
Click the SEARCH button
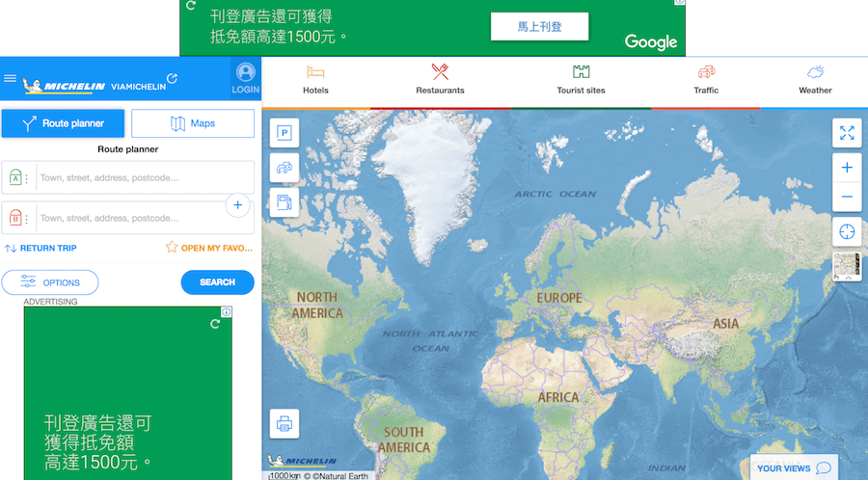pyautogui.click(x=218, y=282)
